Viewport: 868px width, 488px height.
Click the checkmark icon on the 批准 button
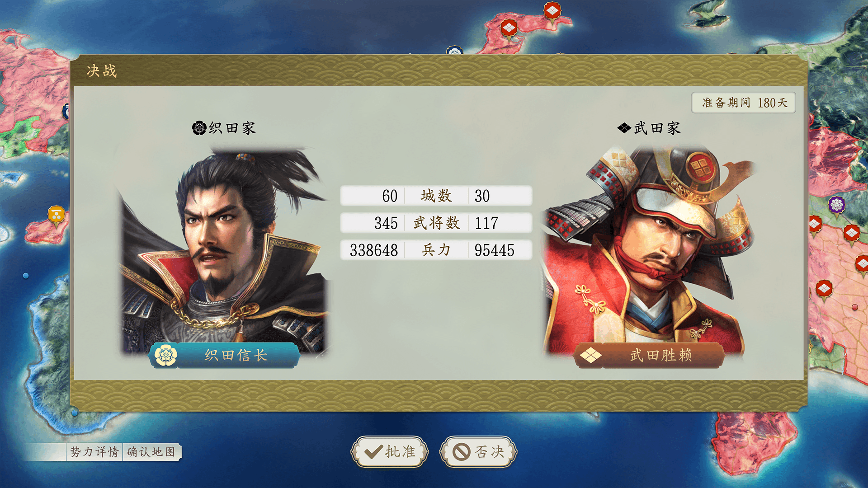click(x=373, y=452)
